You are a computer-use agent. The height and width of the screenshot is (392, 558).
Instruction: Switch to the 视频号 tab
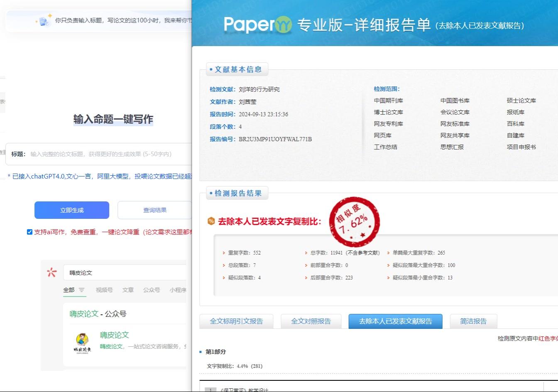104,290
